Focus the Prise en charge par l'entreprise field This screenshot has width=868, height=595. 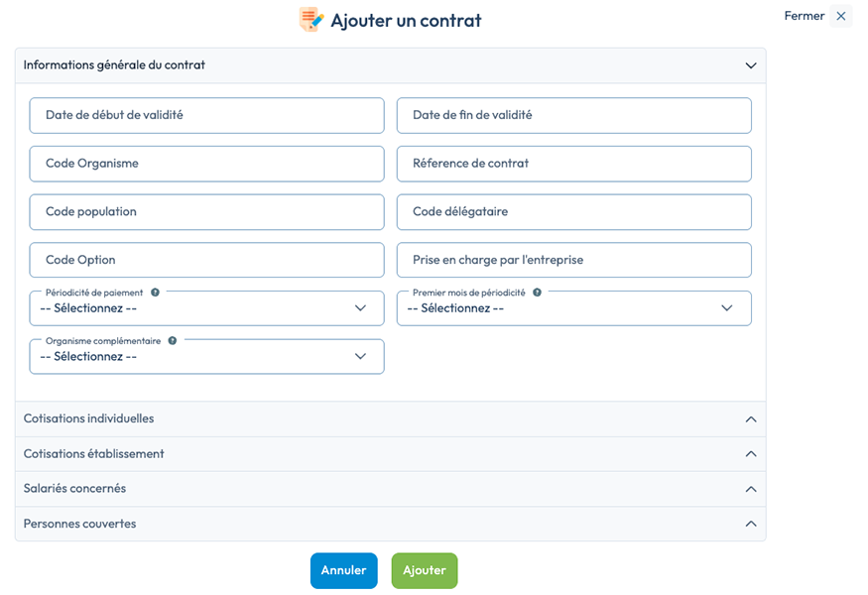pyautogui.click(x=574, y=260)
